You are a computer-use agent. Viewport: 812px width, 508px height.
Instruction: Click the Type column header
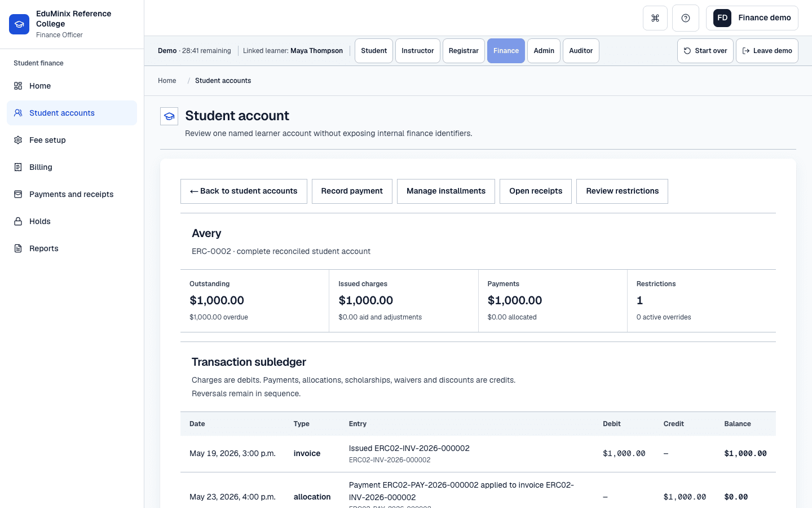coord(301,424)
